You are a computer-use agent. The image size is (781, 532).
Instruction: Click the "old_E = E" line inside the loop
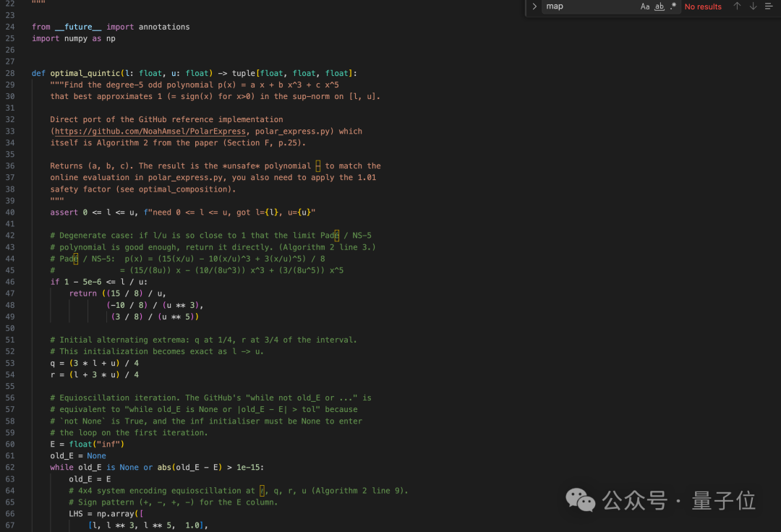(90, 479)
